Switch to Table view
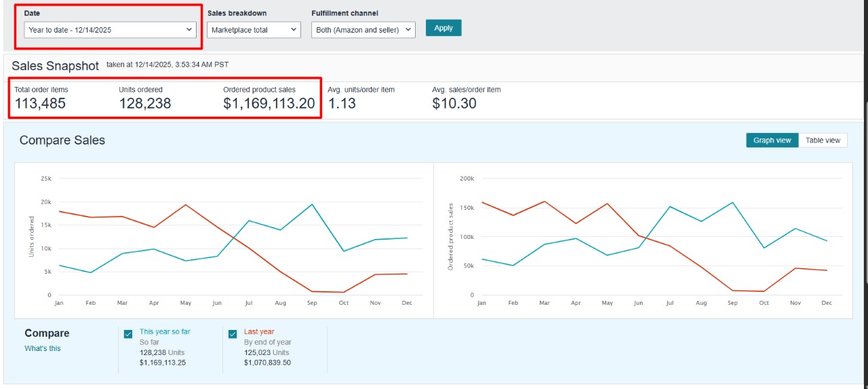Image resolution: width=868 pixels, height=389 pixels. (823, 141)
